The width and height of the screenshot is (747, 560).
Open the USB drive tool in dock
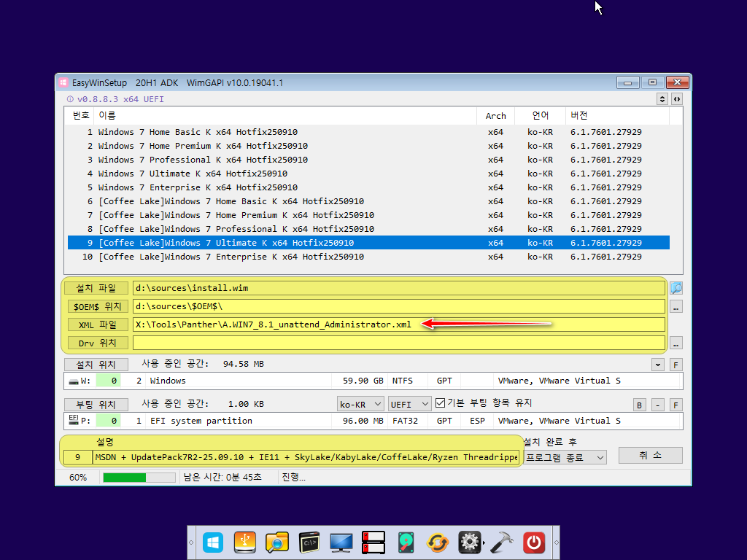(x=245, y=542)
